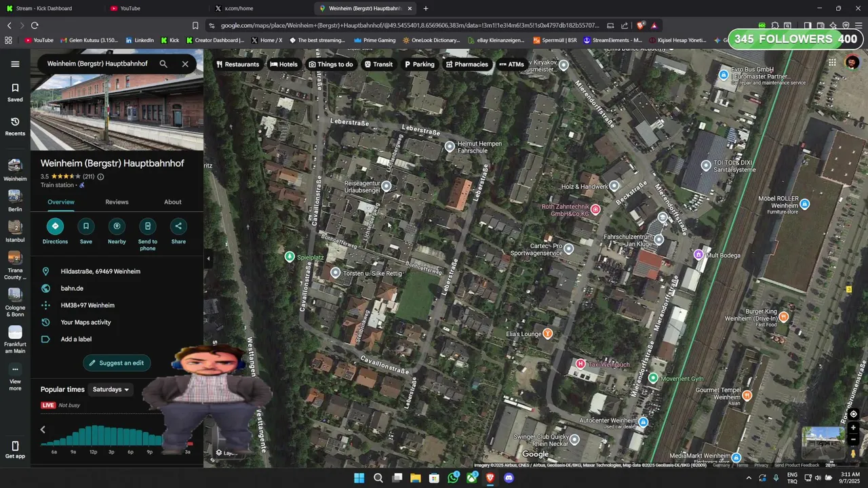868x488 pixels.
Task: Click the Things to do chip
Action: [330, 64]
